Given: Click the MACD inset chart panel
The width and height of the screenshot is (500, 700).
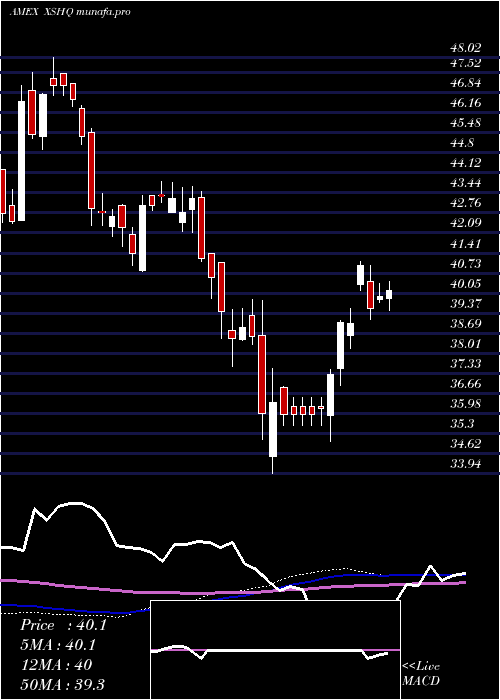Looking at the screenshot, I should tap(275, 650).
